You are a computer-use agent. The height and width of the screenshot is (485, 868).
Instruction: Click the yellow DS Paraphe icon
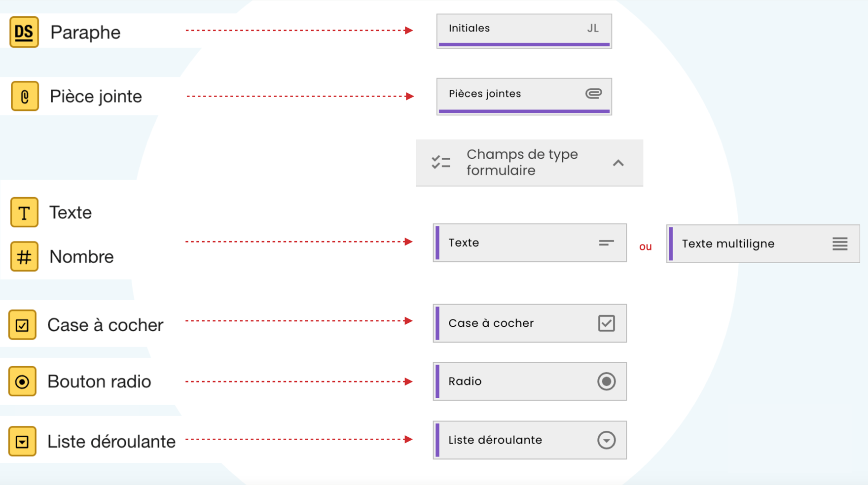pyautogui.click(x=24, y=32)
